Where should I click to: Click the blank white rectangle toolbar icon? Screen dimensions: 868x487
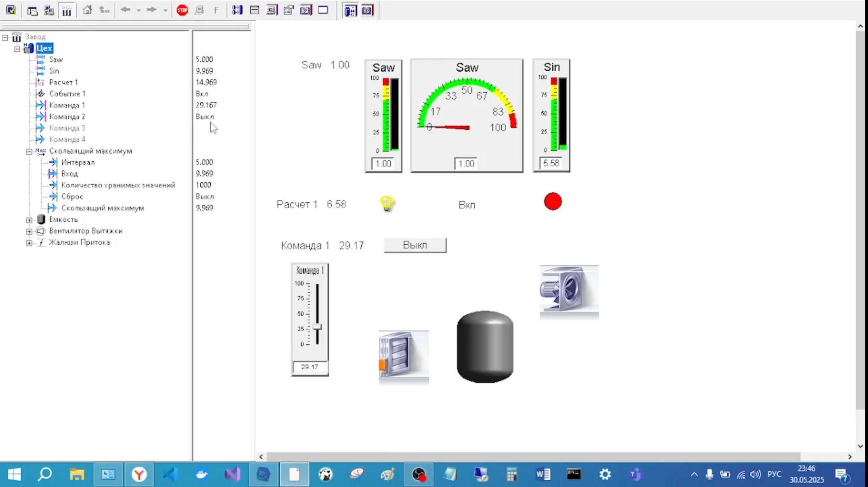(x=323, y=10)
